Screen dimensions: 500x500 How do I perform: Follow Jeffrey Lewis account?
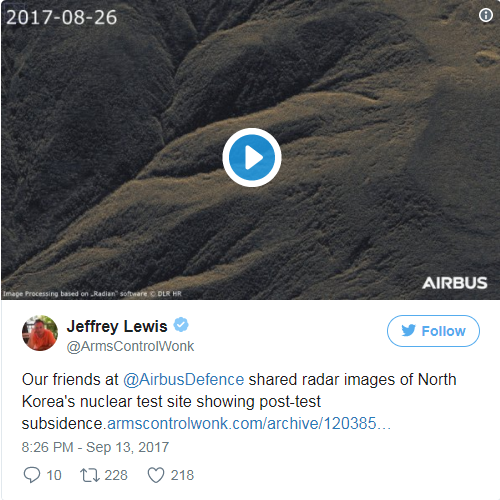[x=433, y=331]
